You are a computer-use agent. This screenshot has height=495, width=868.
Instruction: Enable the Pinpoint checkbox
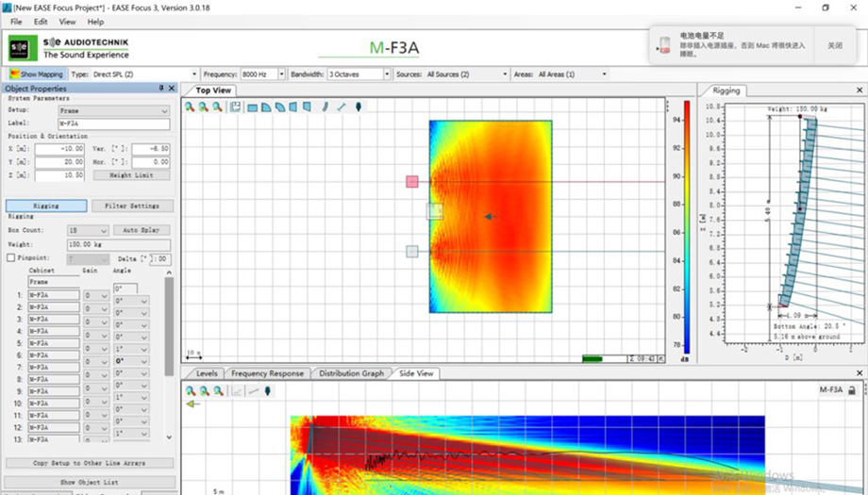[x=11, y=257]
